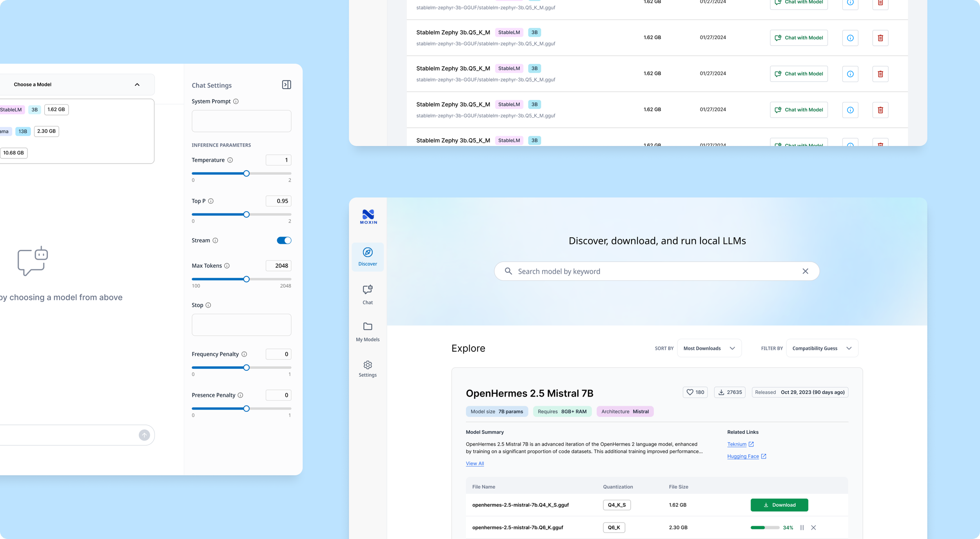The width and height of the screenshot is (980, 539).
Task: Click the send message arrow icon
Action: (x=144, y=435)
